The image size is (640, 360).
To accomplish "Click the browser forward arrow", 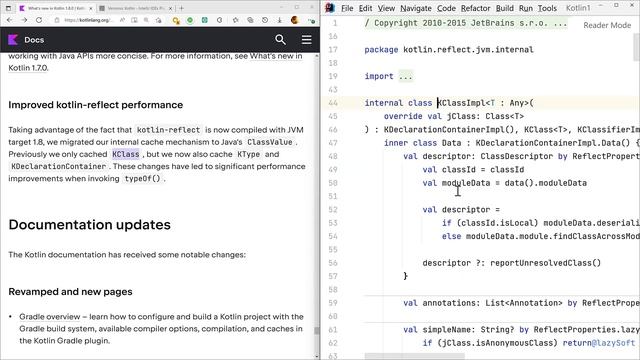I will coord(24,20).
